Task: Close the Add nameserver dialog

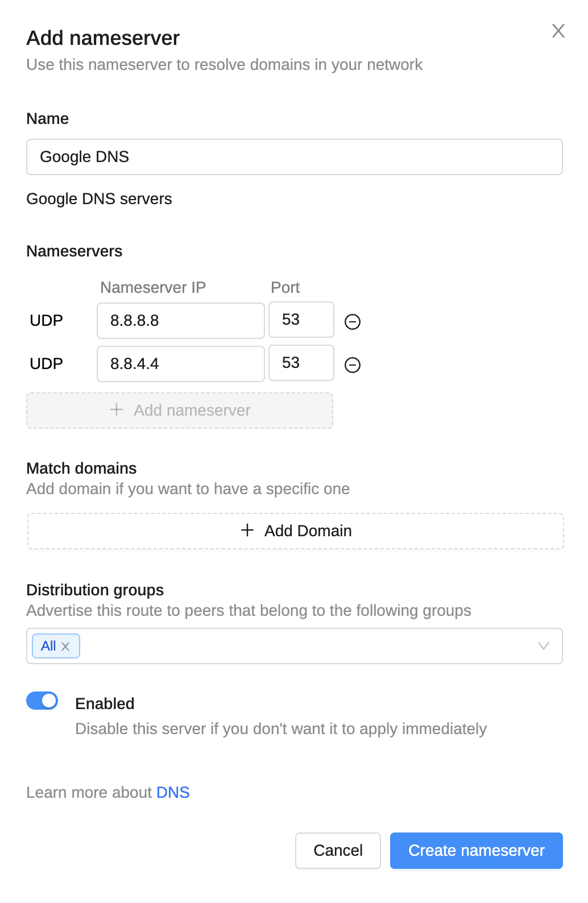Action: 558,31
